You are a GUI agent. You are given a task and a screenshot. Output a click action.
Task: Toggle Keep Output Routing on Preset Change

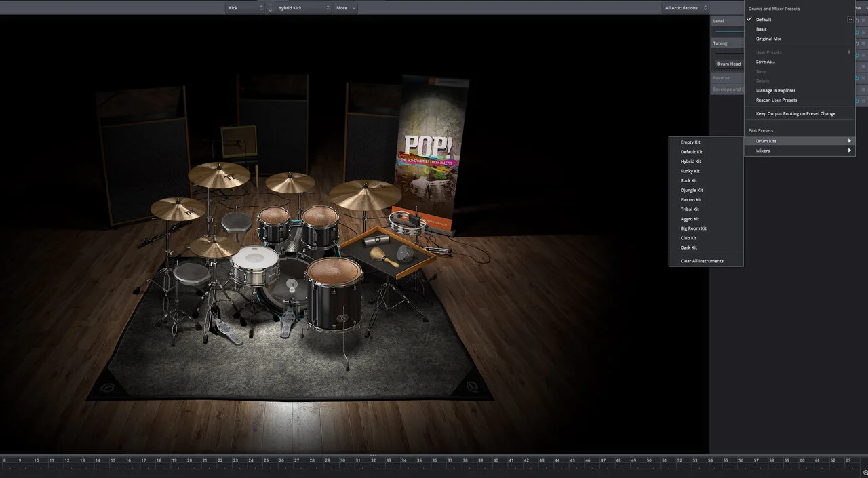pos(795,113)
